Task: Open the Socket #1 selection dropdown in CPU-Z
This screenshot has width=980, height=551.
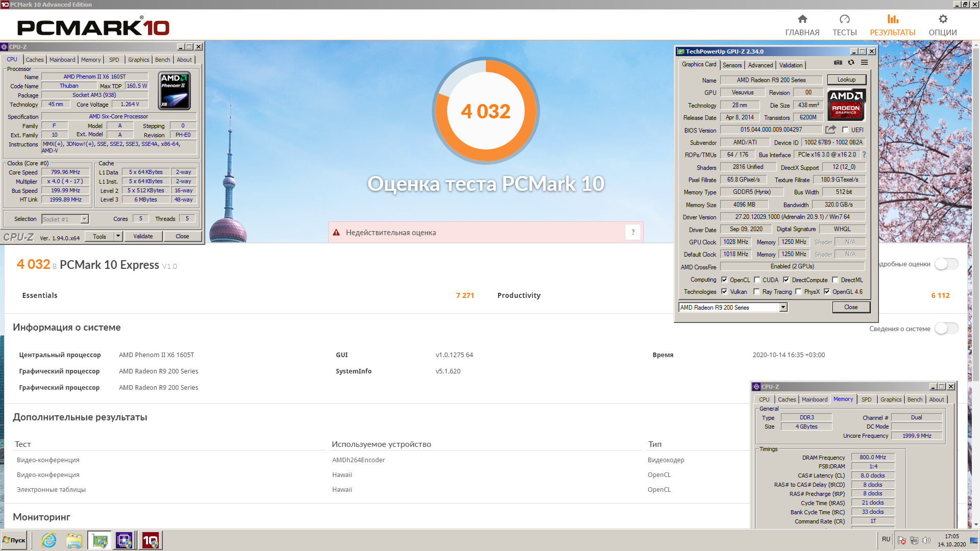Action: click(x=65, y=219)
